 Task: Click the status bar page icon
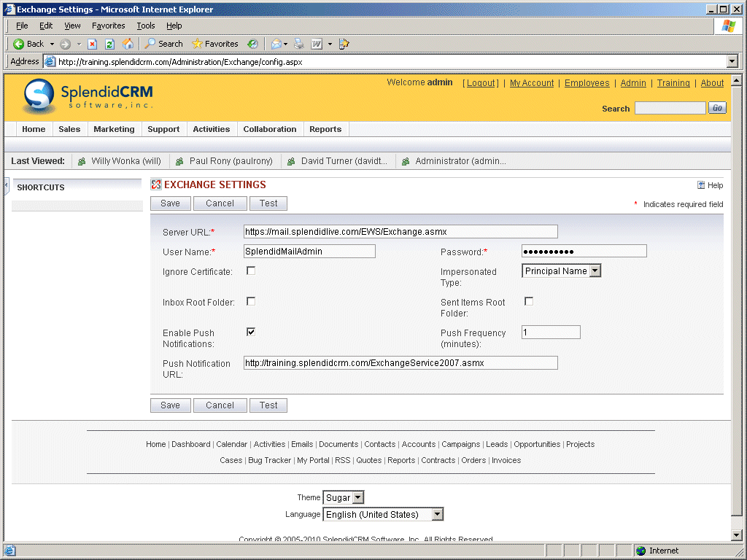tap(9, 551)
